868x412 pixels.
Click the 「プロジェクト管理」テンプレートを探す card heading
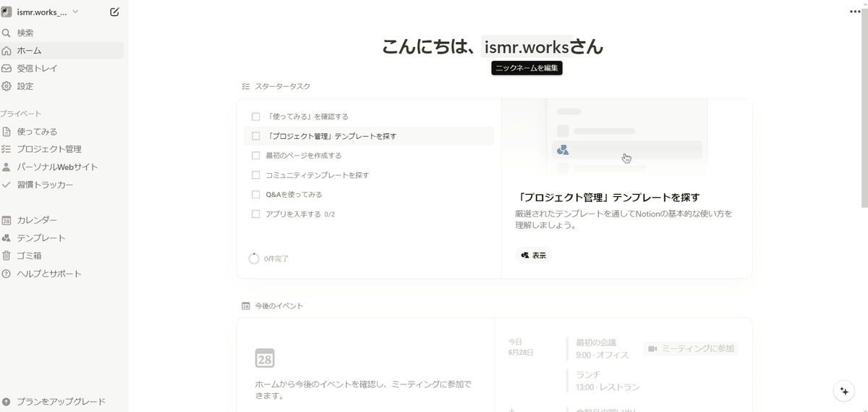608,198
